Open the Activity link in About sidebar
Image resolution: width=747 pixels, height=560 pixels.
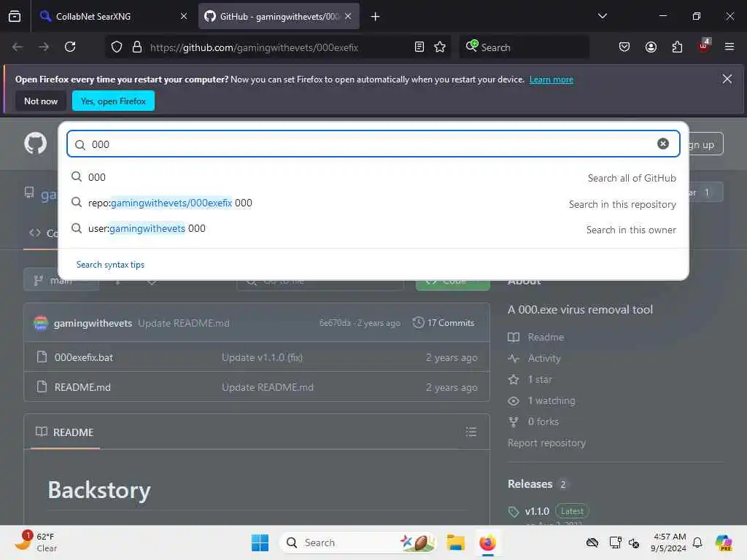coord(544,358)
